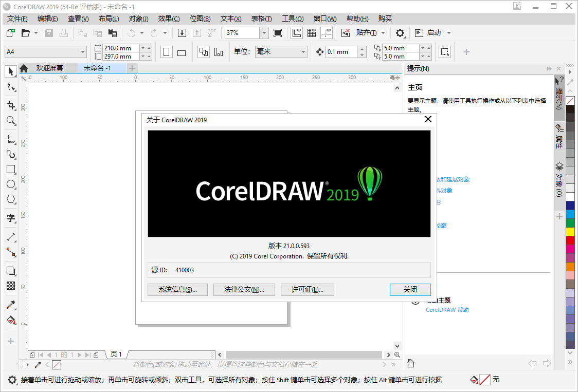Viewport: 578px width, 392px height.
Task: Select the Text tool
Action: pos(11,218)
